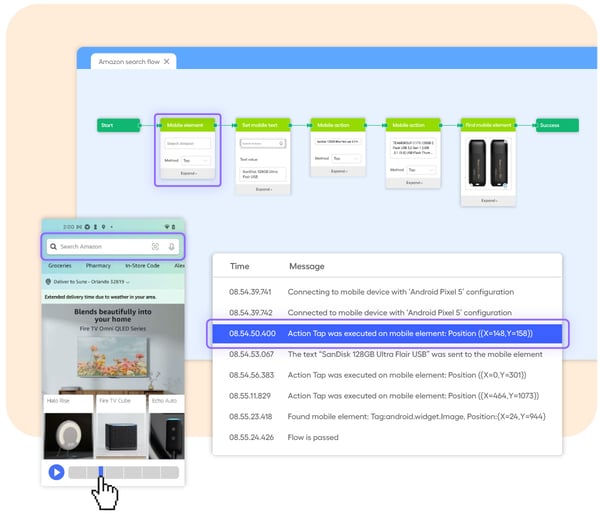Click the last segment of playback timeline

[x=170, y=473]
